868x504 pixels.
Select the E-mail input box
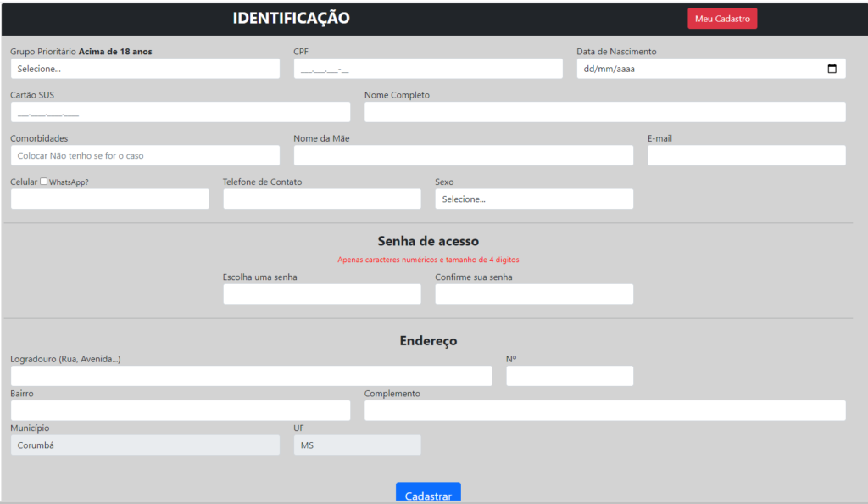[747, 155]
